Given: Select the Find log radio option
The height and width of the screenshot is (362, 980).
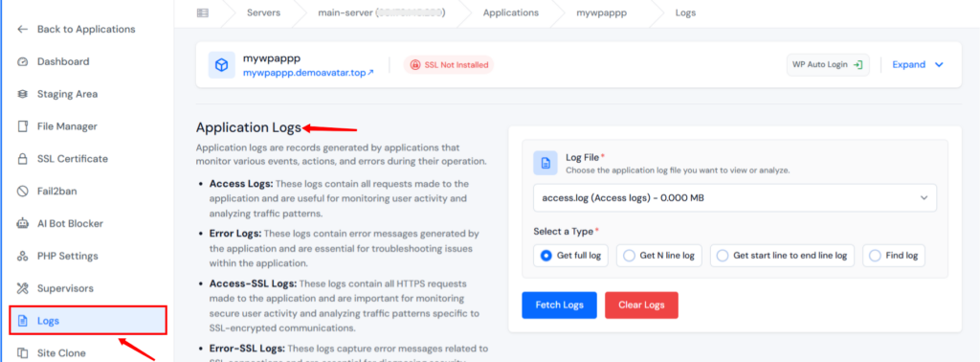Looking at the screenshot, I should click(x=894, y=256).
